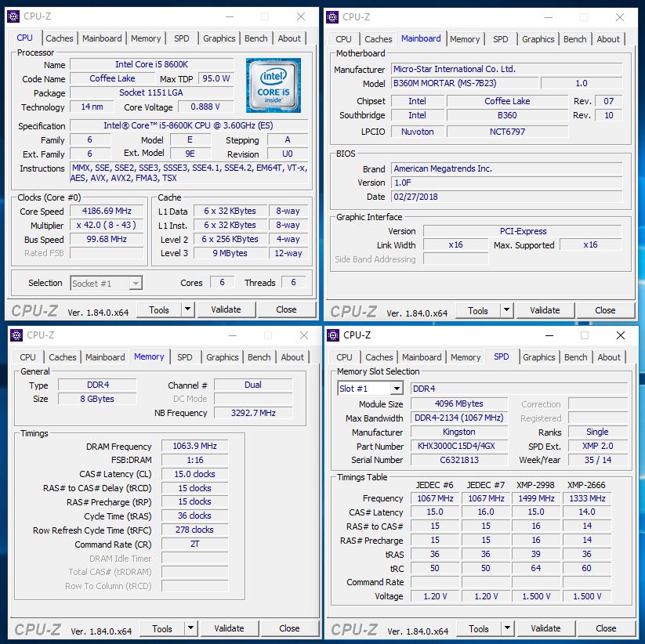Open Graphics tab in CPU window

[219, 38]
